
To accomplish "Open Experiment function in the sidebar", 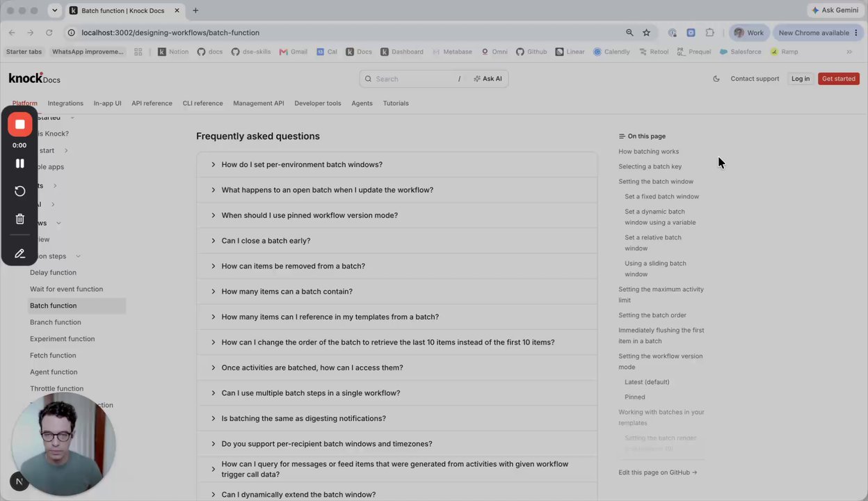I will 62,339.
